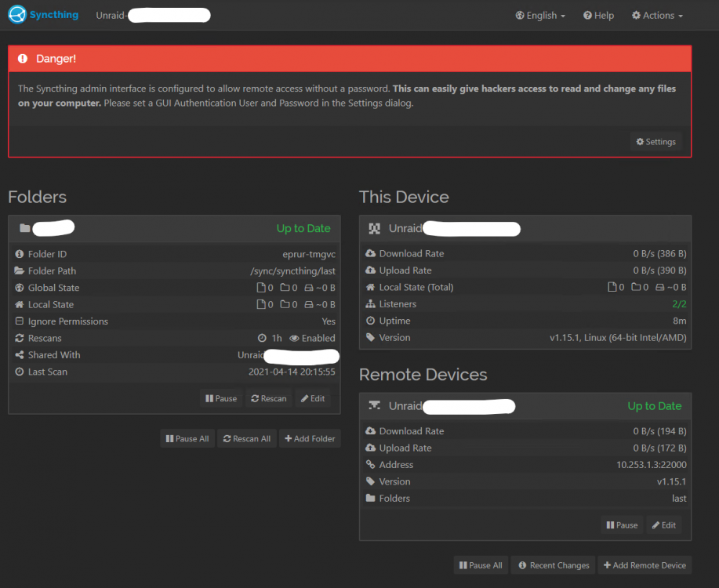Image resolution: width=719 pixels, height=588 pixels.
Task: Click Rescan All button
Action: [x=247, y=438]
